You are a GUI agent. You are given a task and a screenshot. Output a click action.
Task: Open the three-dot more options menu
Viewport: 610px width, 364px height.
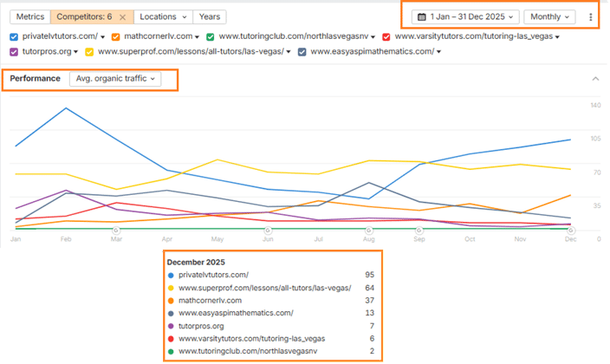click(591, 16)
